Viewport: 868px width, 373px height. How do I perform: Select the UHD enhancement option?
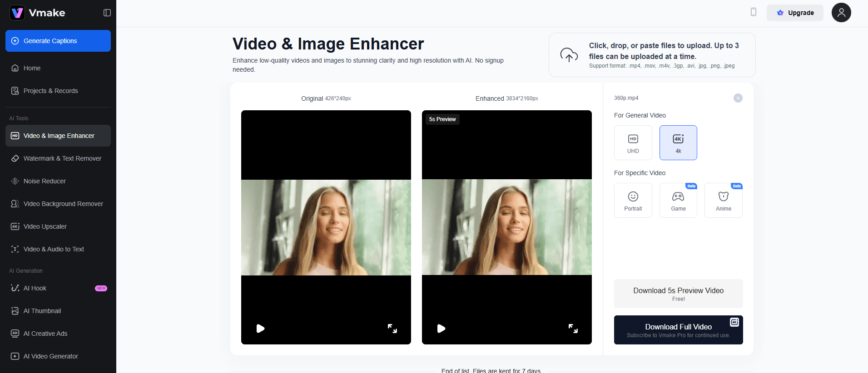(x=633, y=142)
